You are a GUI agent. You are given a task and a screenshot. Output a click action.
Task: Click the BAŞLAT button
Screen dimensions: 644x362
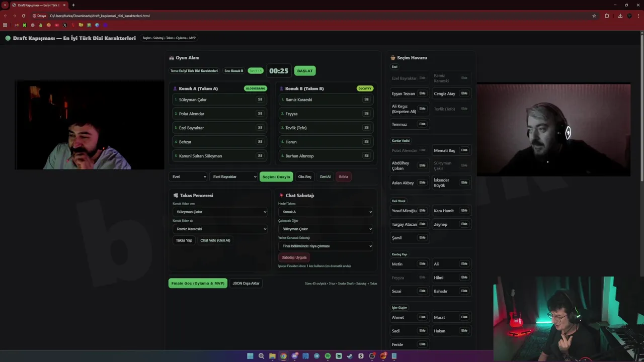pos(305,71)
